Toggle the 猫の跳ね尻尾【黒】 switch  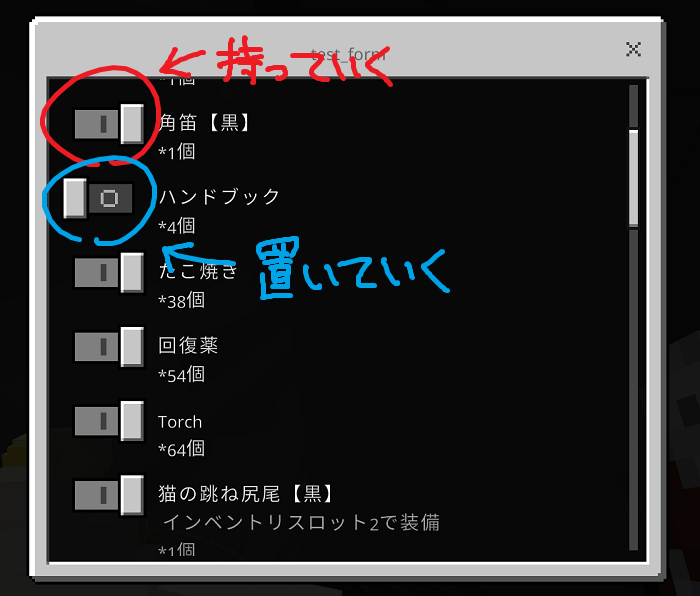click(109, 495)
